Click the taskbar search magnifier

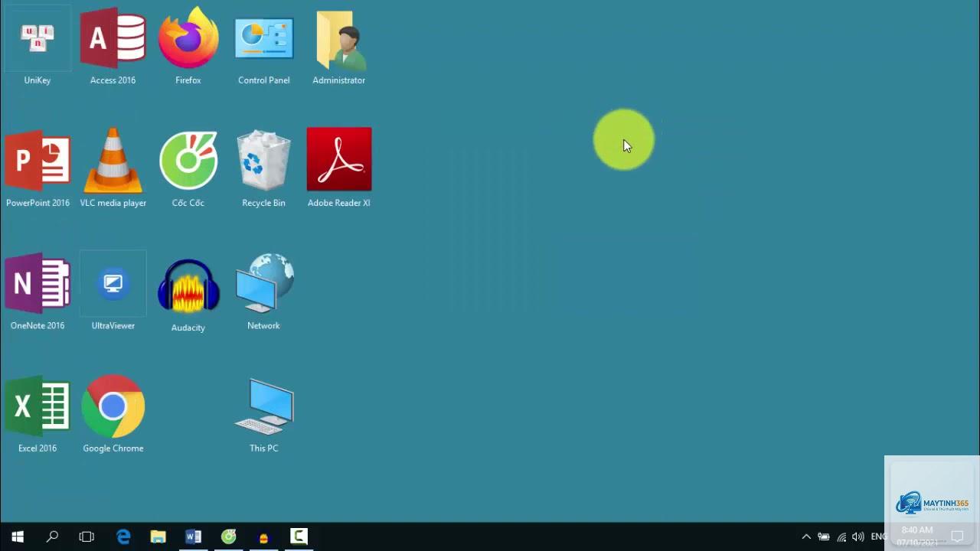pyautogui.click(x=52, y=536)
